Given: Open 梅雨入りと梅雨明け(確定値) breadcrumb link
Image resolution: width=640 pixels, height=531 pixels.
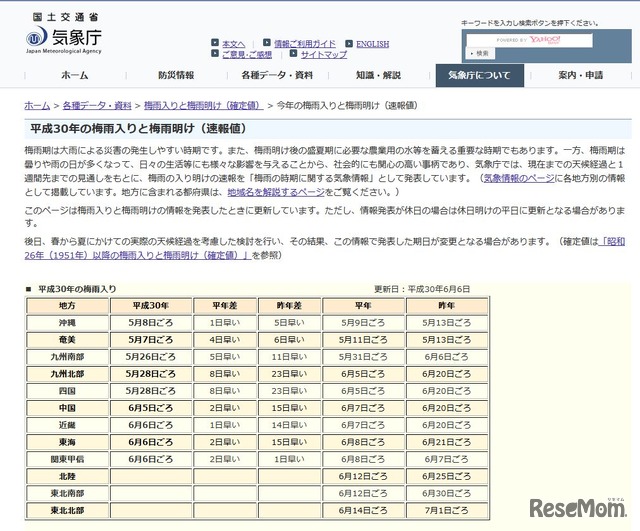Looking at the screenshot, I should tap(204, 106).
